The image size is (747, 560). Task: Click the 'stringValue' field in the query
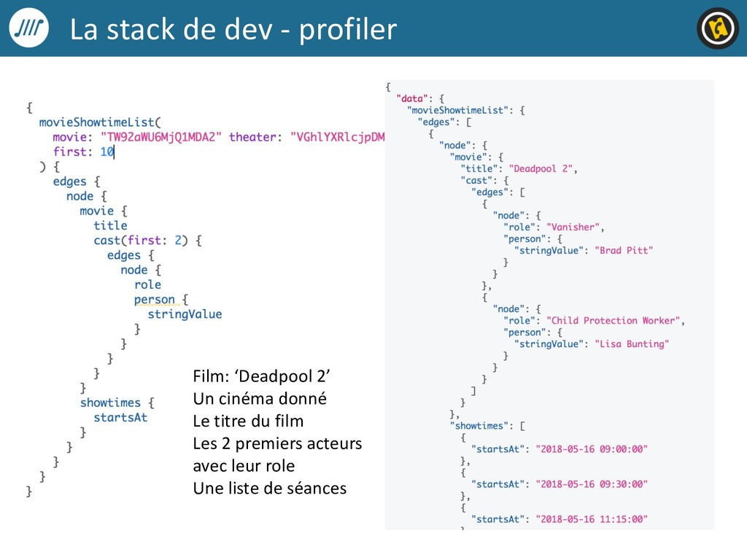click(185, 314)
